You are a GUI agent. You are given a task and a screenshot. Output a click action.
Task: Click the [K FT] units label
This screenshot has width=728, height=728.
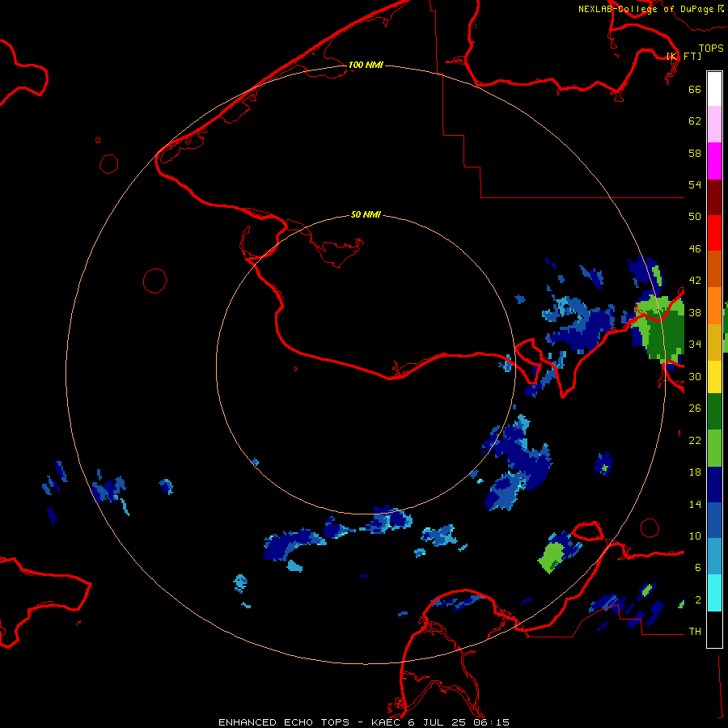[x=684, y=56]
